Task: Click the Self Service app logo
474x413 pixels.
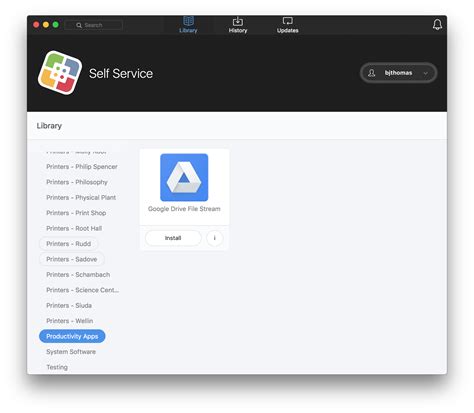Action: pyautogui.click(x=60, y=73)
